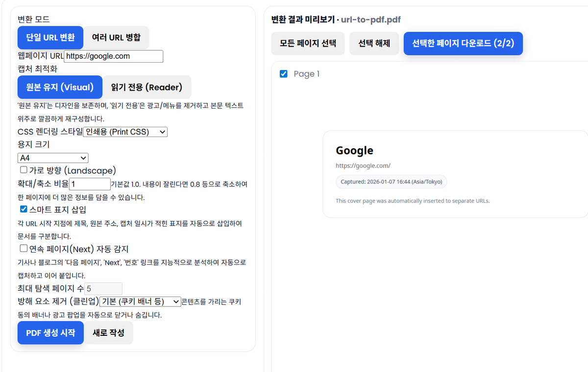Enable 연속 페이지(Next) 자동 감지
Image resolution: width=588 pixels, height=372 pixels.
click(x=23, y=248)
